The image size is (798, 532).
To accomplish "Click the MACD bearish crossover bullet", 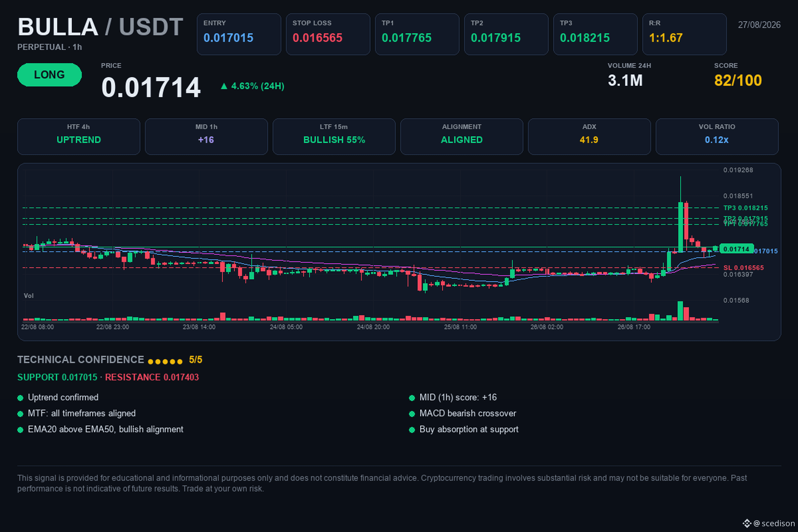I will click(468, 413).
